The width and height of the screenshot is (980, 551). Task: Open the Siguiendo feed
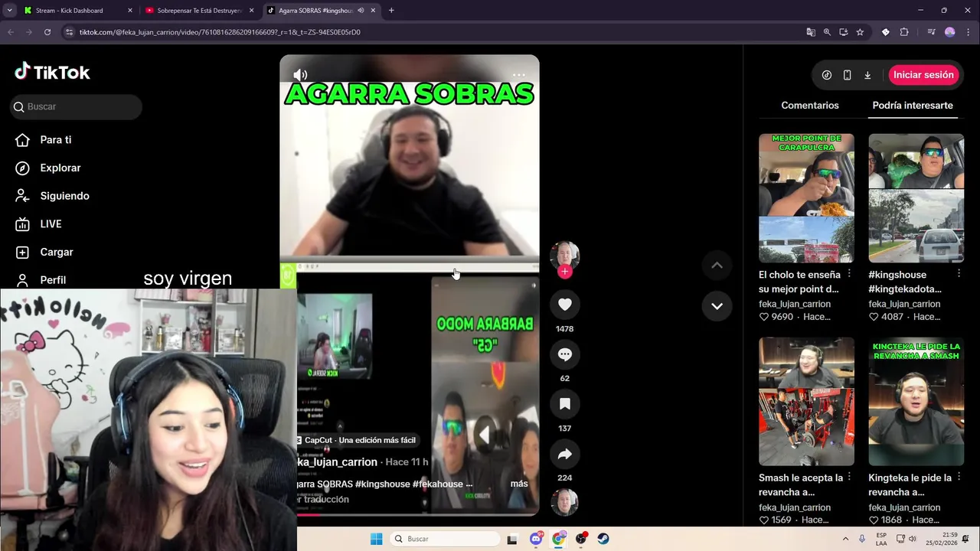coord(52,196)
